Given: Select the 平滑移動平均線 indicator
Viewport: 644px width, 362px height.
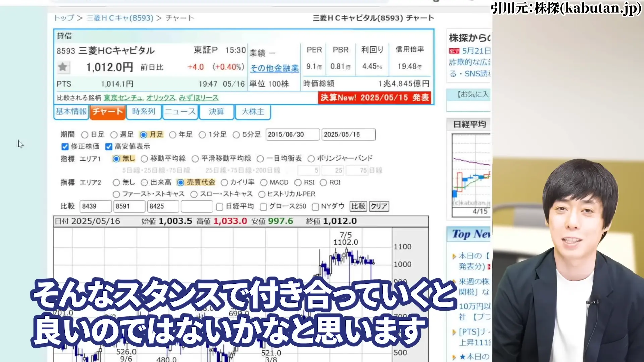Looking at the screenshot, I should (195, 159).
